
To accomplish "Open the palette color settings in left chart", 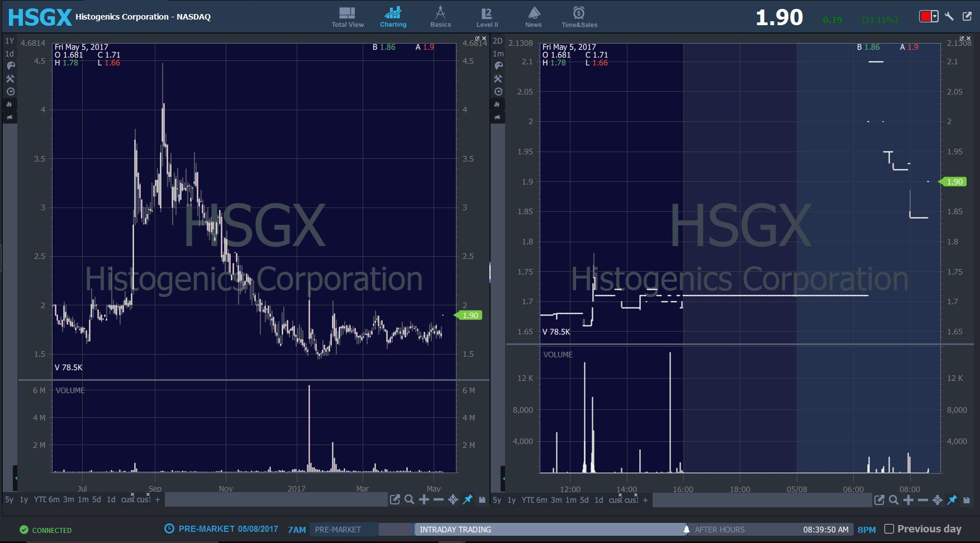I will tap(10, 66).
